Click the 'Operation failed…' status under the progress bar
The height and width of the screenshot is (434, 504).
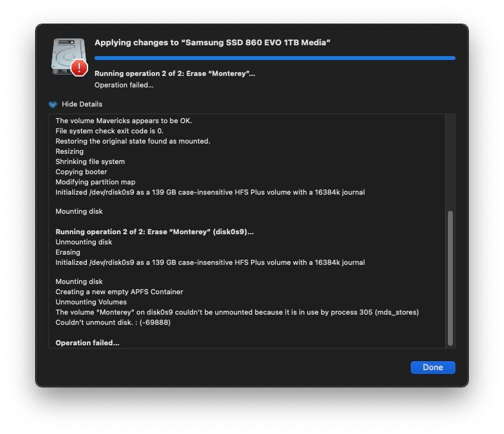tap(124, 85)
